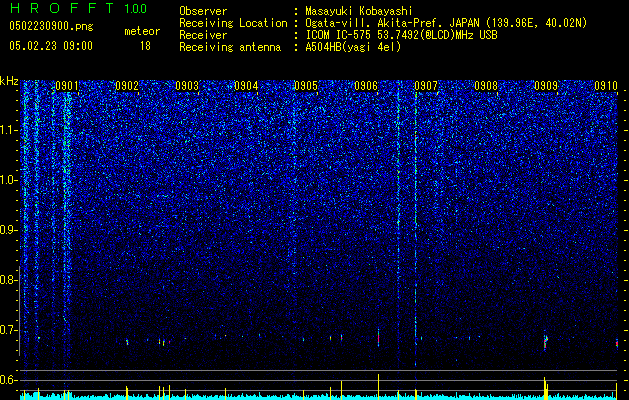Click the 0905 time marker
This screenshot has width=629, height=400.
pyautogui.click(x=306, y=85)
